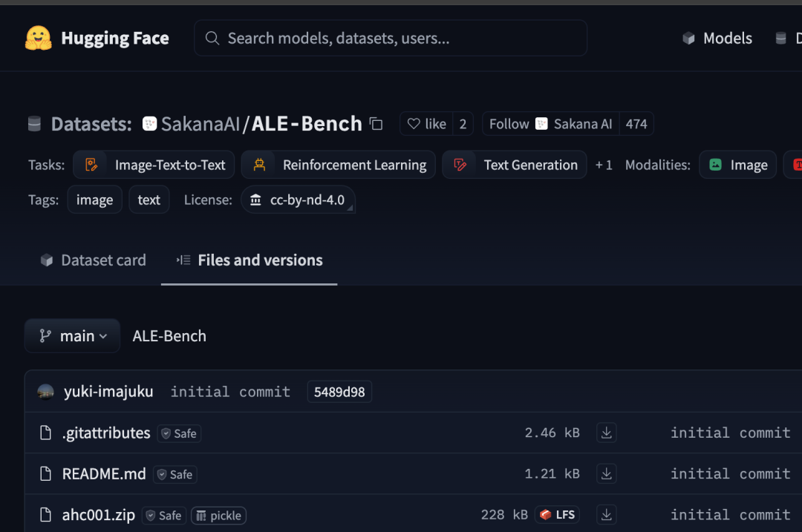Download the README.md file
Image resolution: width=802 pixels, height=532 pixels.
pyautogui.click(x=606, y=473)
